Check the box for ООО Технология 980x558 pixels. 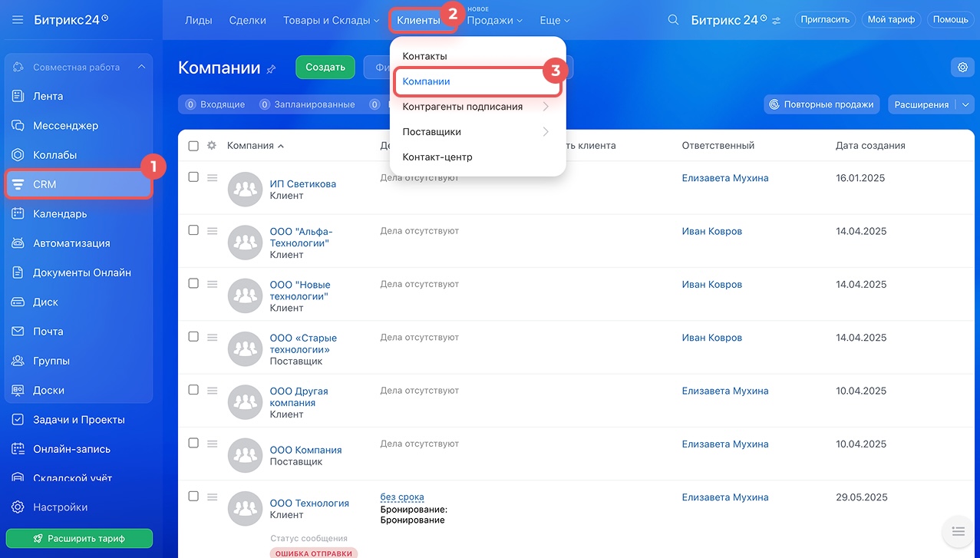tap(193, 496)
